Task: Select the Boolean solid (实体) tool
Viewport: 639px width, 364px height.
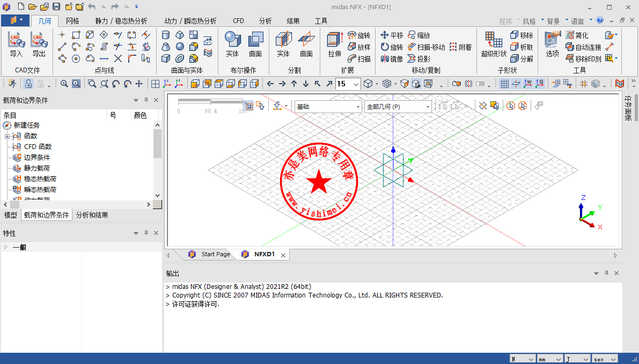Action: [x=232, y=45]
